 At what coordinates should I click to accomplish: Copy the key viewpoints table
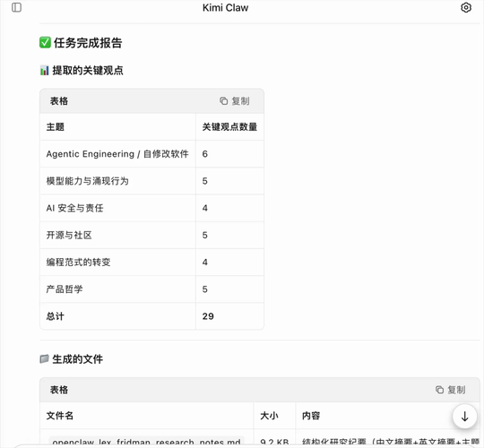point(235,101)
